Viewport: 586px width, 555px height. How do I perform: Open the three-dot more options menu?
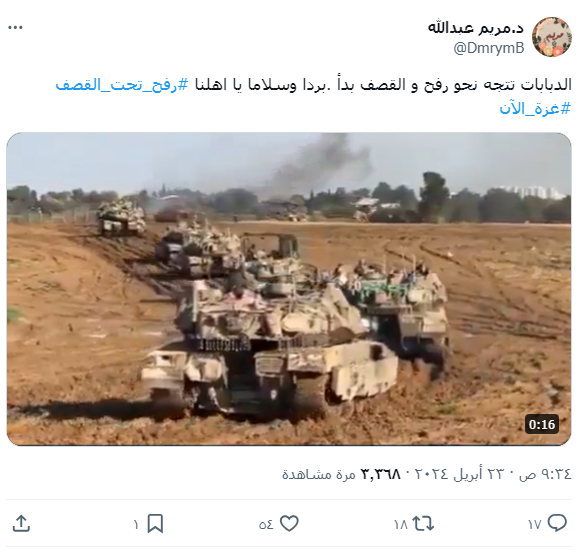tap(15, 27)
